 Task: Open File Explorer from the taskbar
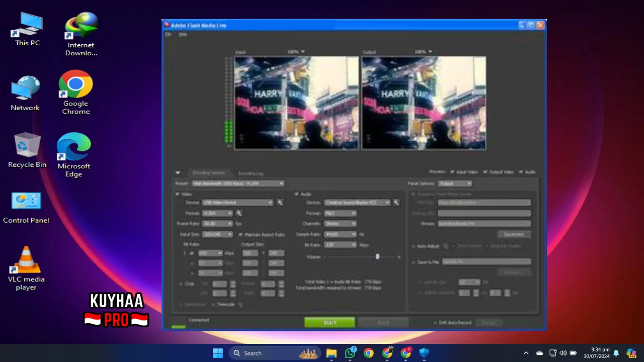331,353
